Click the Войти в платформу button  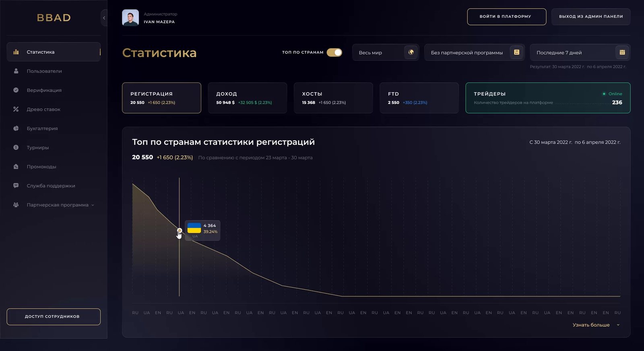(x=506, y=17)
